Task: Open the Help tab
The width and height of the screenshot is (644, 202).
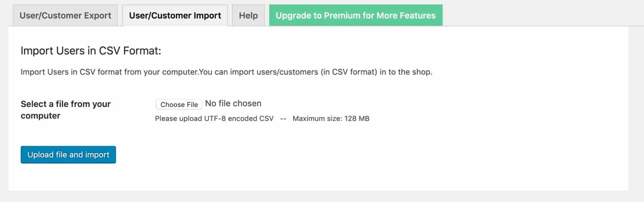Action: click(248, 16)
